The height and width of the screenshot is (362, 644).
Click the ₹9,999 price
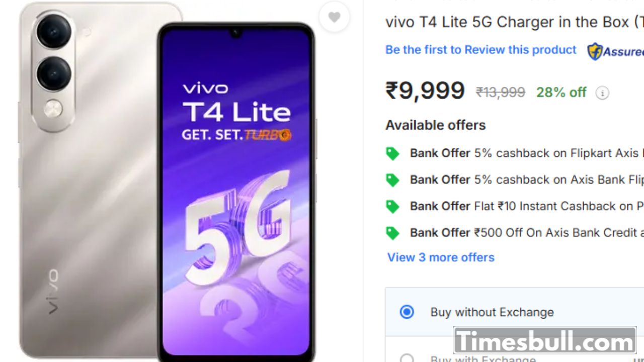tap(425, 91)
